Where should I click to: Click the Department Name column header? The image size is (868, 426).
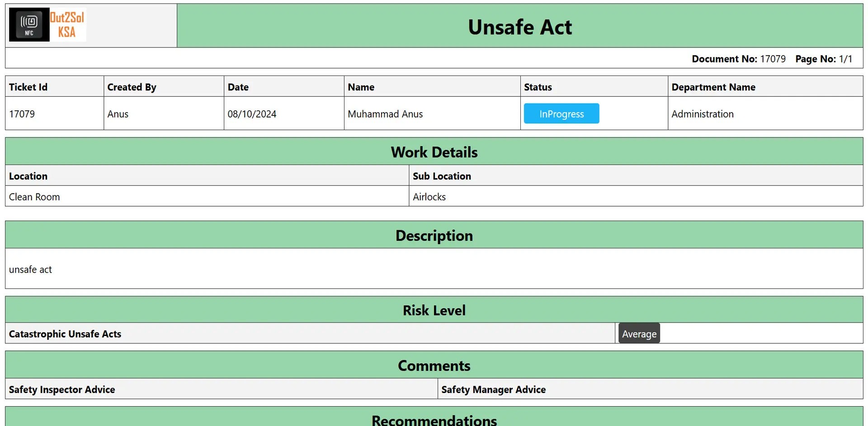click(713, 87)
